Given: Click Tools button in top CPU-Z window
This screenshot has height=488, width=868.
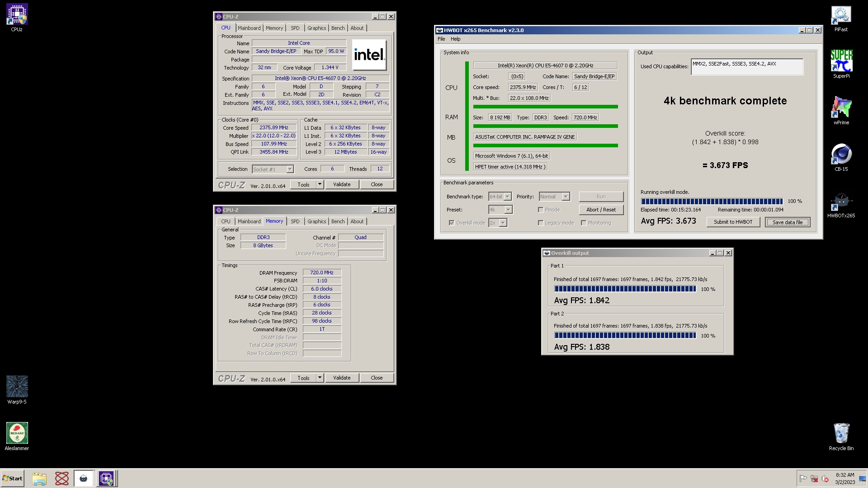Looking at the screenshot, I should coord(303,184).
